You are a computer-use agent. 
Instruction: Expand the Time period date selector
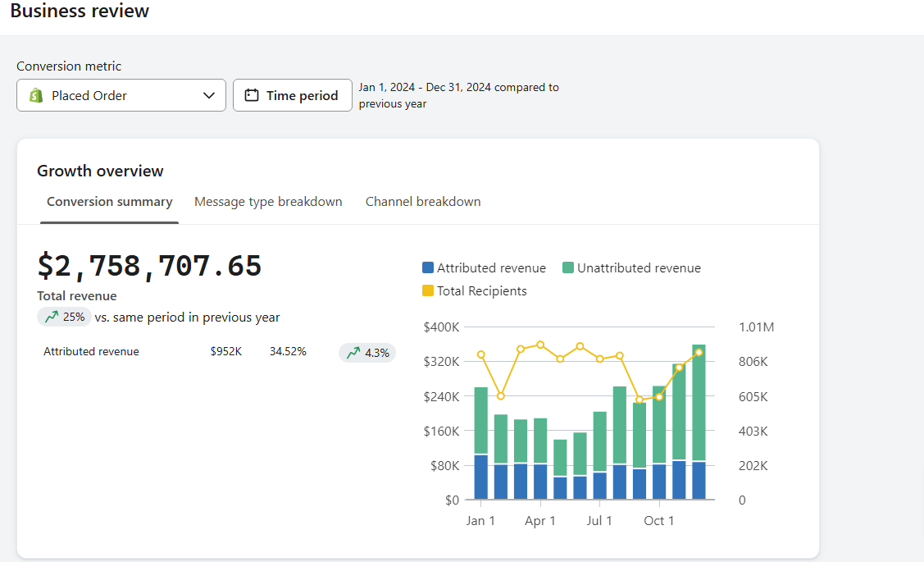[292, 94]
